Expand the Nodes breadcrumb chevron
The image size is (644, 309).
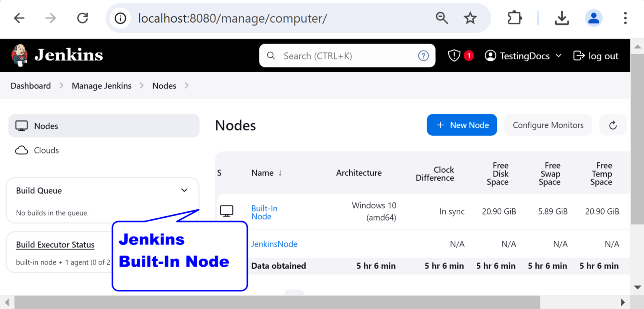pyautogui.click(x=187, y=86)
